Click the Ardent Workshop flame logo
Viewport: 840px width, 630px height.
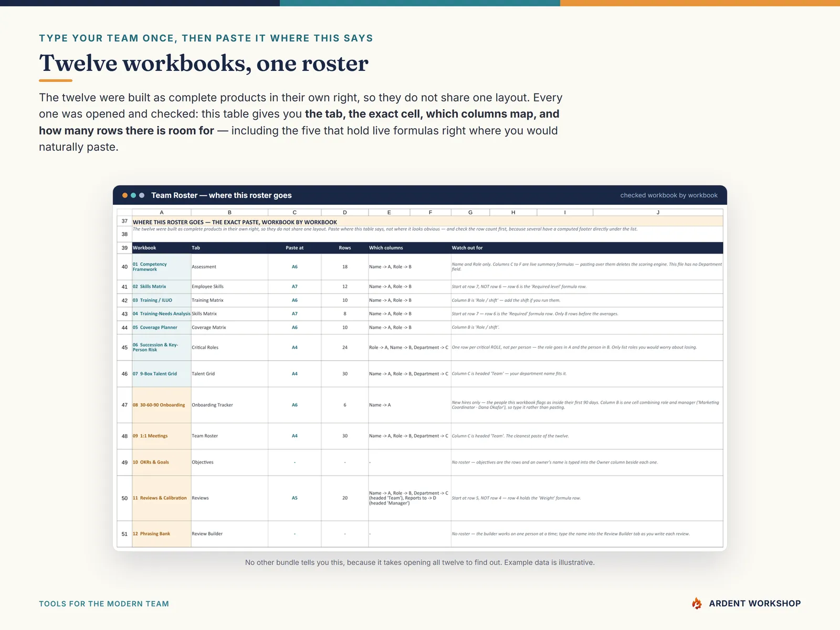[x=697, y=603]
